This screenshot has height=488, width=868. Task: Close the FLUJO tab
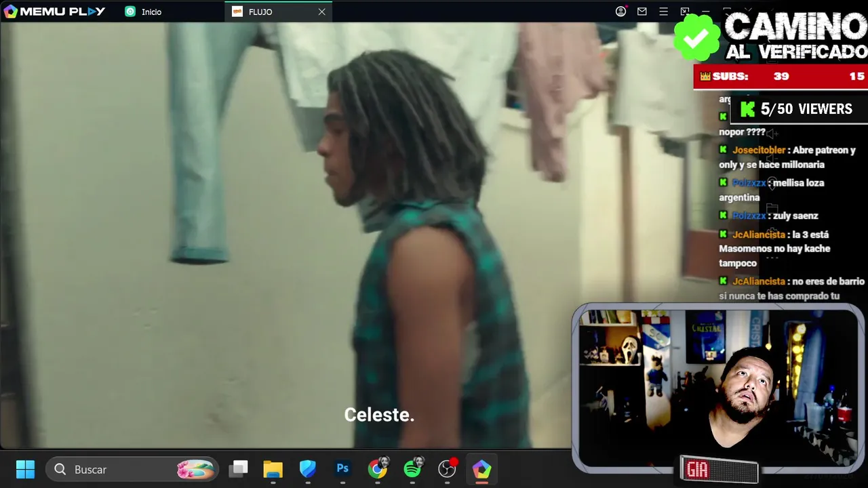click(x=321, y=12)
